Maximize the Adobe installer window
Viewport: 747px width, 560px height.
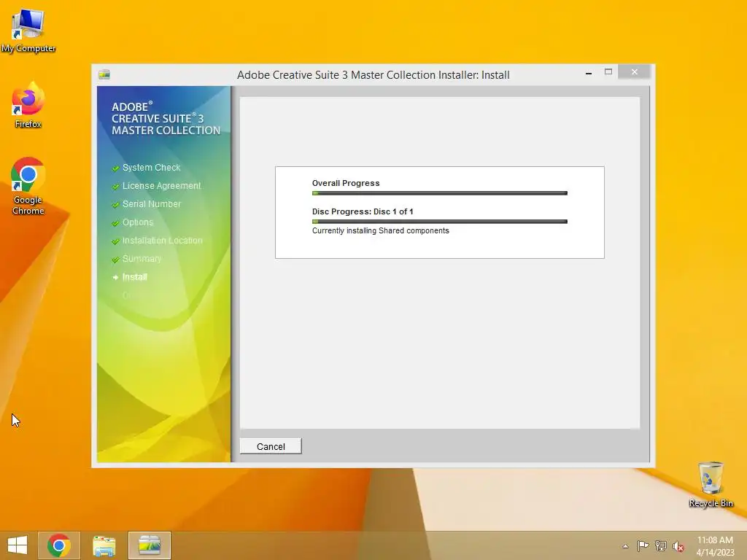[x=608, y=72]
